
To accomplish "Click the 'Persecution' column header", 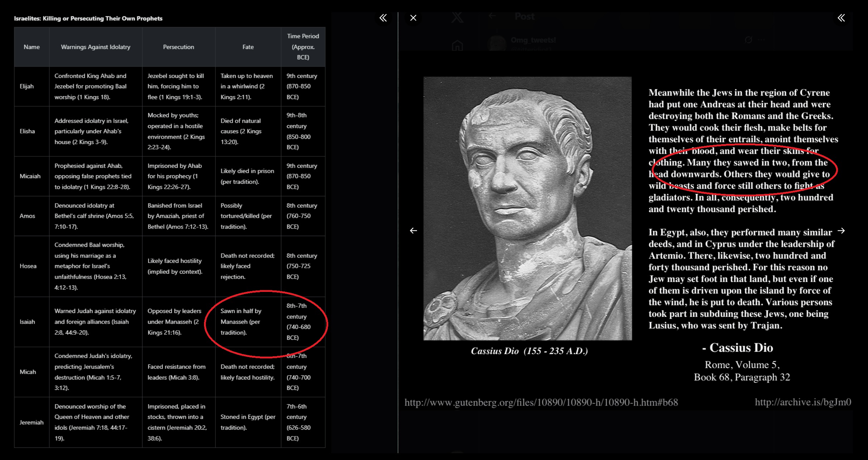I will point(179,47).
